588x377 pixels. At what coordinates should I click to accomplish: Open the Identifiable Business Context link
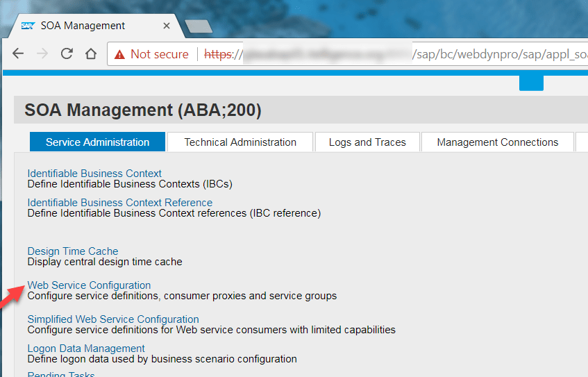click(x=94, y=174)
